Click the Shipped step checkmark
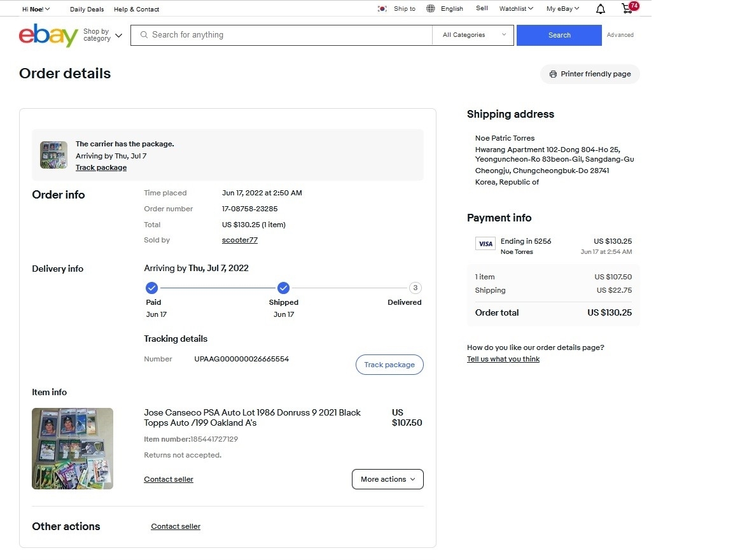The width and height of the screenshot is (733, 560). pos(283,288)
